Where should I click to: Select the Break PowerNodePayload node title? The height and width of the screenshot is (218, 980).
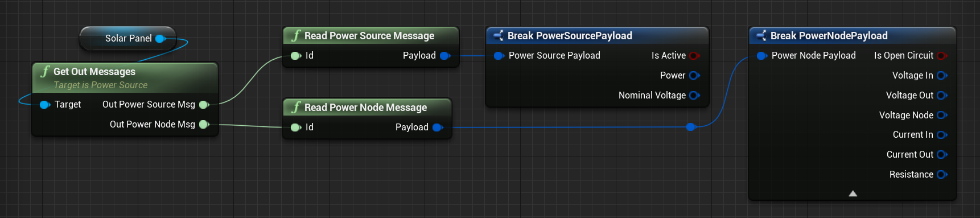(x=829, y=36)
